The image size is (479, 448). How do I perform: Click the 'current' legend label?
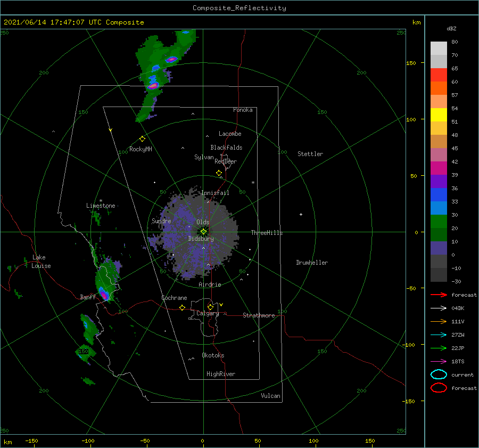coord(463,375)
